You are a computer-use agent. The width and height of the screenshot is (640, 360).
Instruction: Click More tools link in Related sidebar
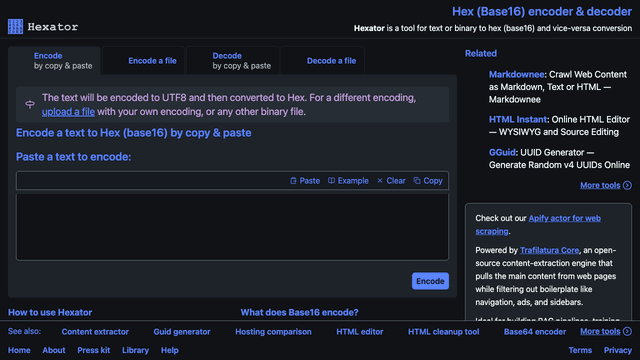coord(600,185)
